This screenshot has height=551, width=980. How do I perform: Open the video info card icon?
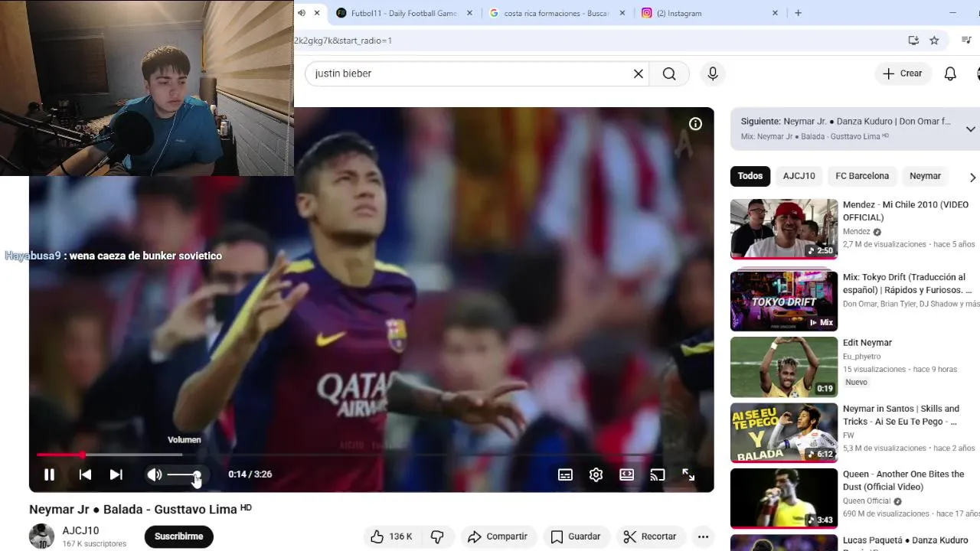695,124
